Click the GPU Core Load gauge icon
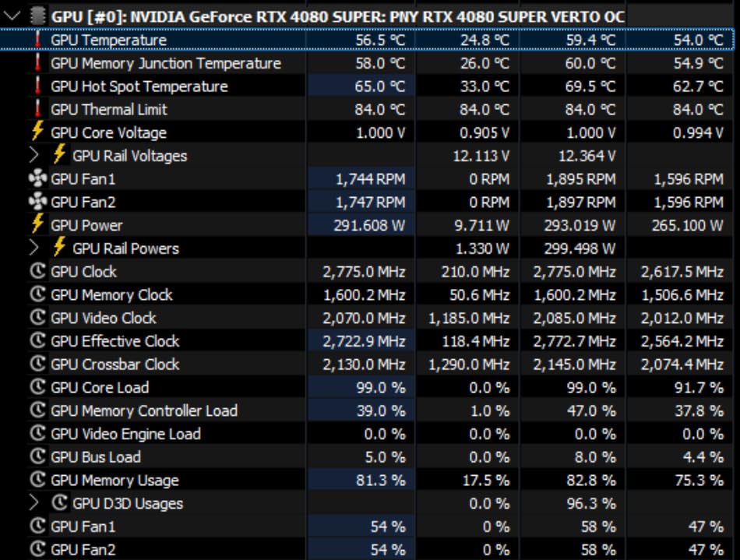 click(x=37, y=388)
